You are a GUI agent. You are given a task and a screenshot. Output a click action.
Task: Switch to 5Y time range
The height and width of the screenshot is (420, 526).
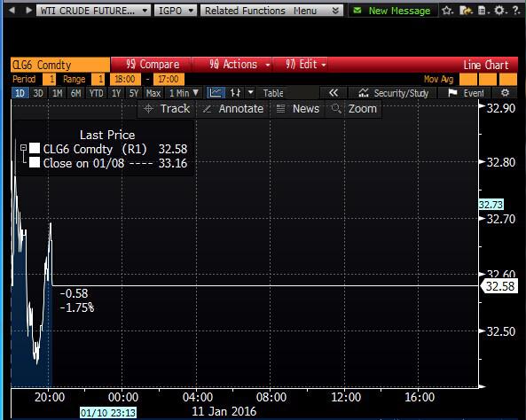tap(134, 93)
